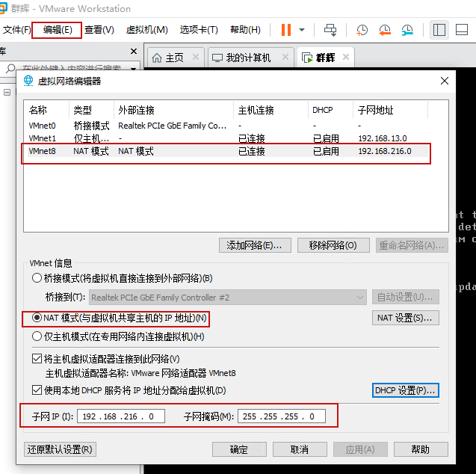Confirm with the 确定 button
Image resolution: width=476 pixels, height=474 pixels.
coord(239,449)
